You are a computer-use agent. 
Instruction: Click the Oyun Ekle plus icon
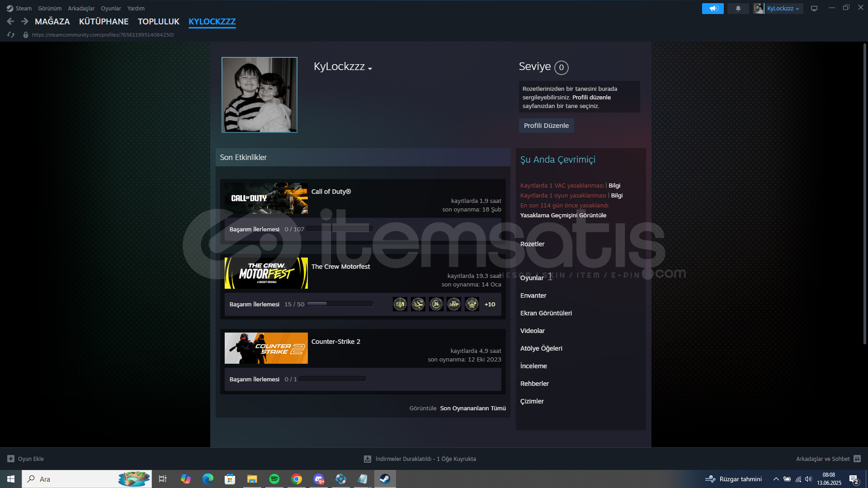click(x=11, y=459)
